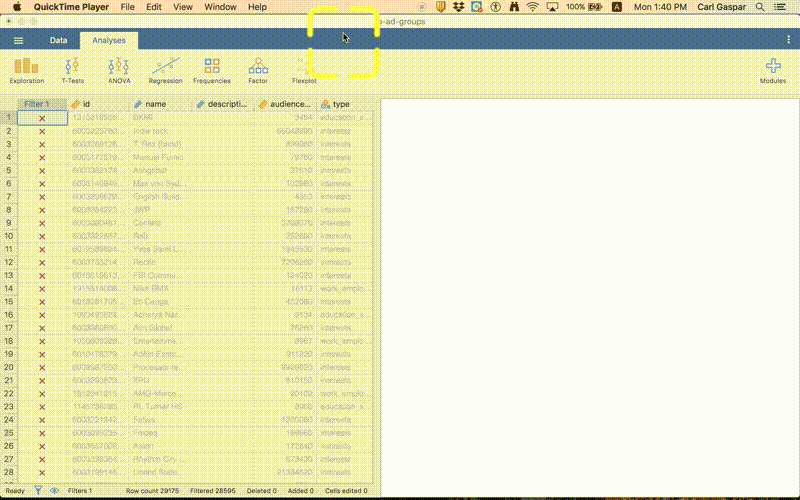800x500 pixels.
Task: Toggle the filter funnel icon in status bar
Action: tap(38, 491)
